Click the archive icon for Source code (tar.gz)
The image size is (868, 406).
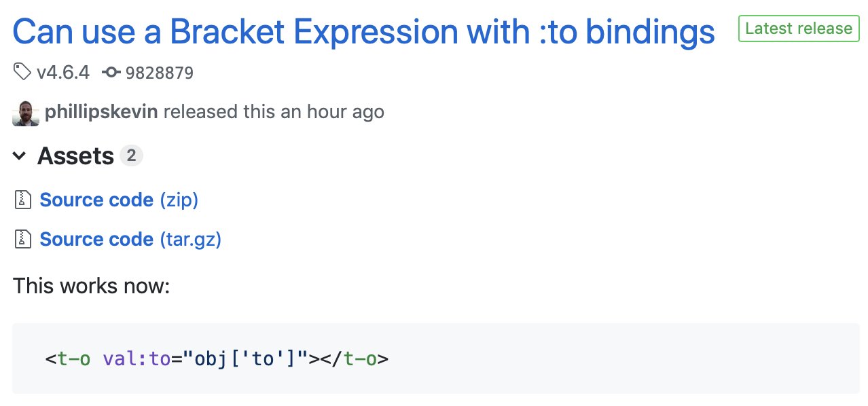24,239
